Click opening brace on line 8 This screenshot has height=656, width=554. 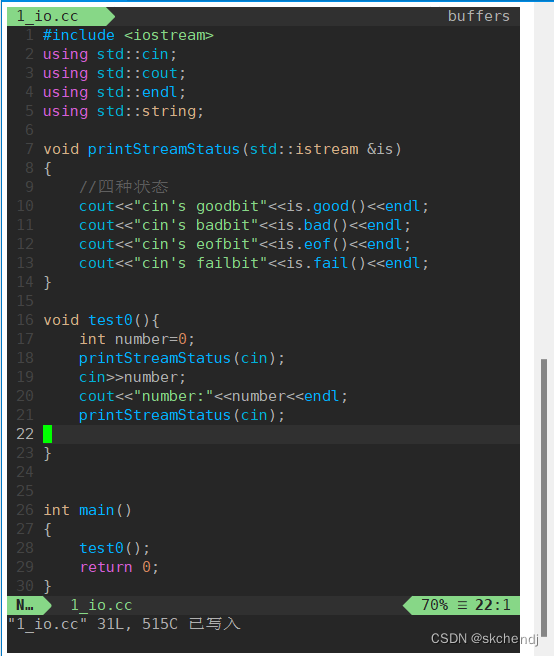[47, 168]
